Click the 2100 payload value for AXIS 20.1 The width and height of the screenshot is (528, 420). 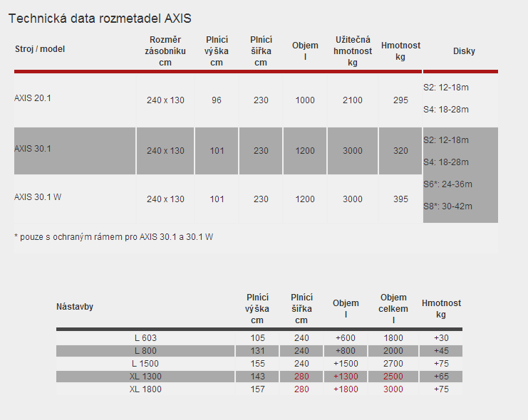[352, 100]
